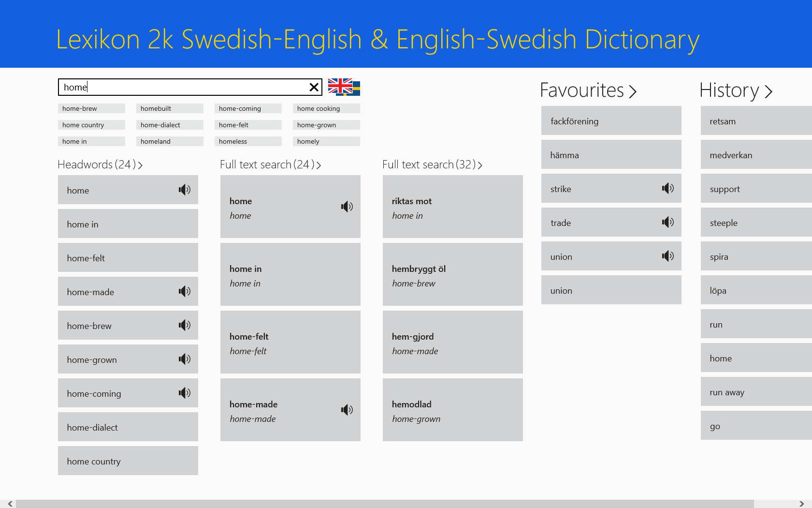812x508 pixels.
Task: Play pronunciation for headword 'home'
Action: 184,190
